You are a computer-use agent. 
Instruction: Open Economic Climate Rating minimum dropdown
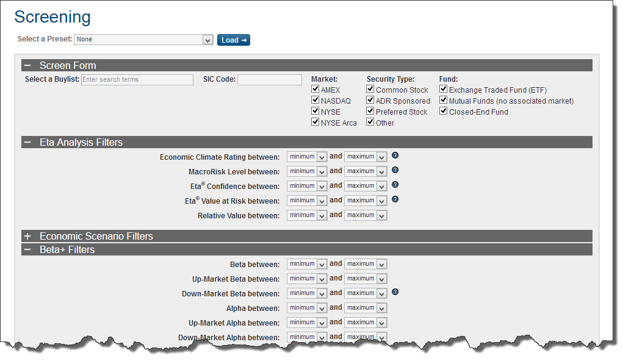(307, 157)
